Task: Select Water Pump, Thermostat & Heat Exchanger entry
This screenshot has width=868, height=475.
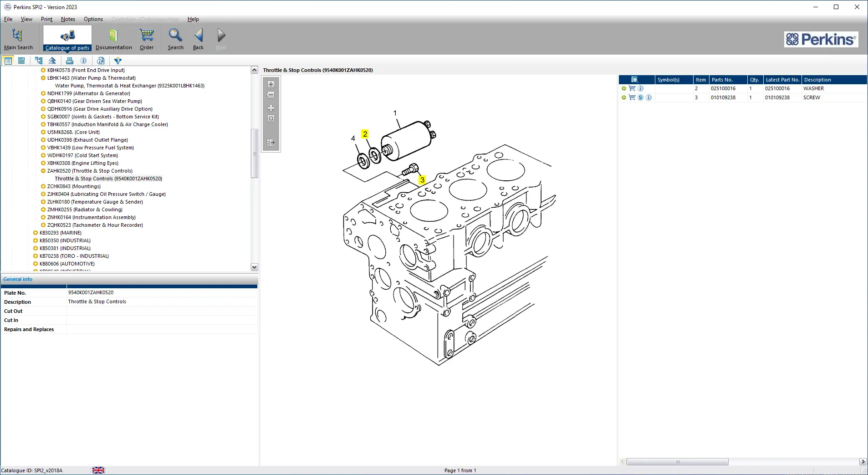Action: (x=130, y=86)
